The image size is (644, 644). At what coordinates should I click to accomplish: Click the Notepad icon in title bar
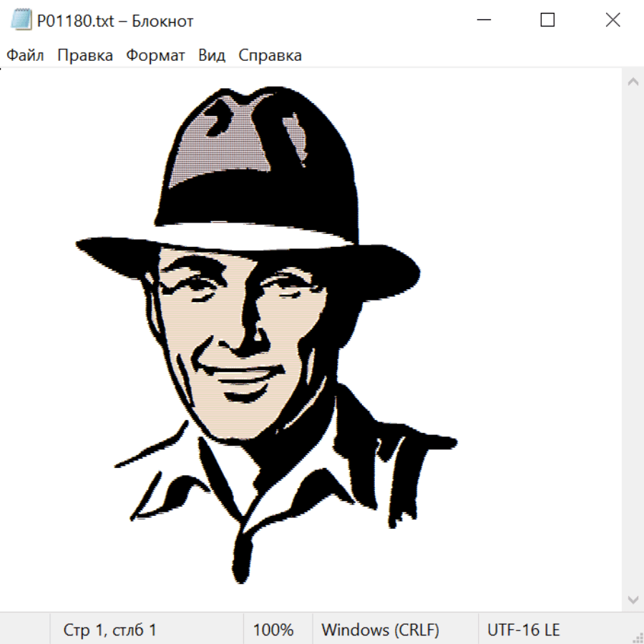[x=20, y=21]
